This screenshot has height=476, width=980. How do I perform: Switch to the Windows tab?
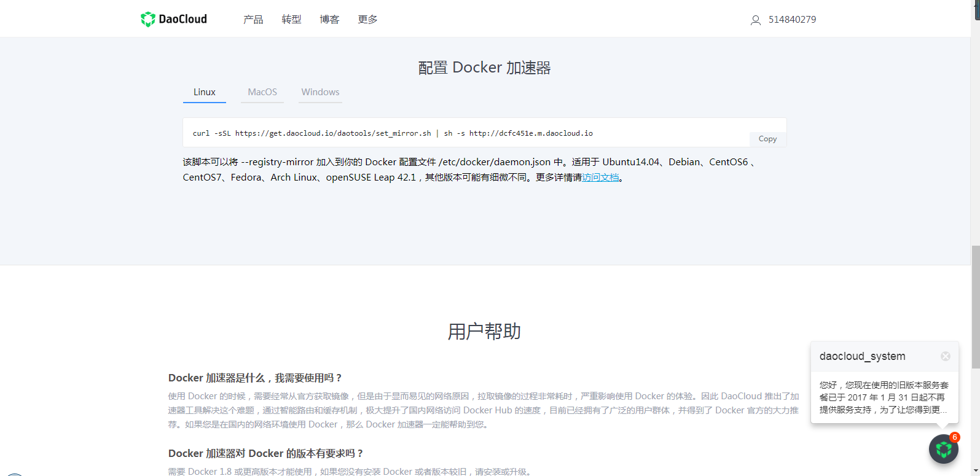pyautogui.click(x=320, y=92)
